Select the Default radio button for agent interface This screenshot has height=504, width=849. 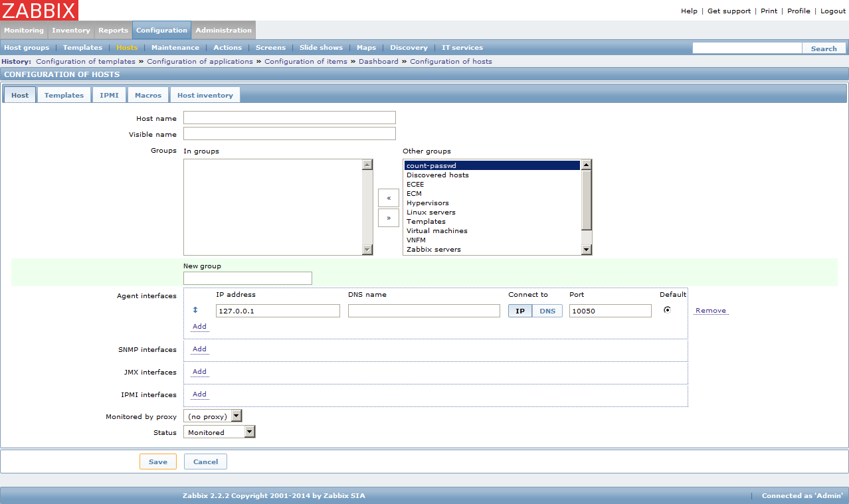[x=667, y=309]
